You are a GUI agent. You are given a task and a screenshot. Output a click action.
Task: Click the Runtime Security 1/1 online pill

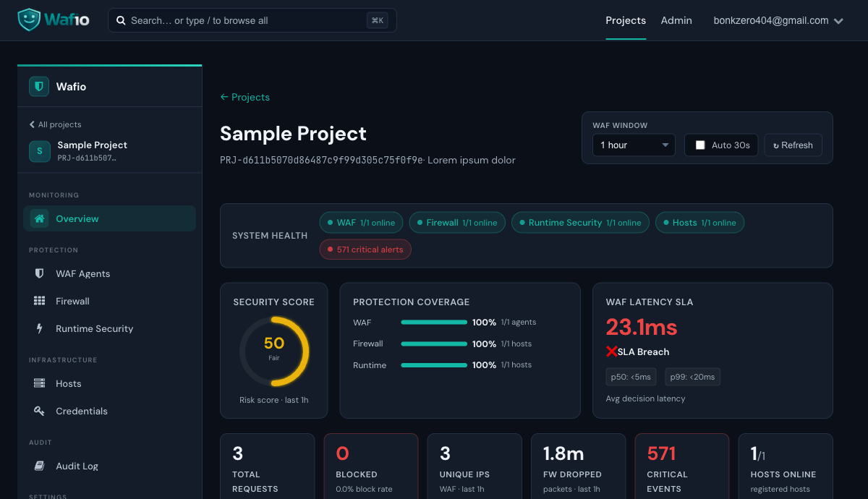point(580,223)
